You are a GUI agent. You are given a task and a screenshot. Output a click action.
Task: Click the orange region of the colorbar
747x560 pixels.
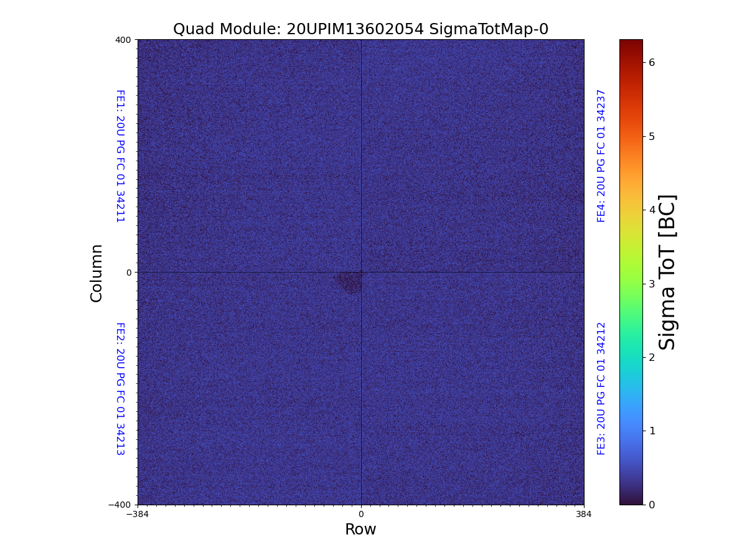(631, 156)
